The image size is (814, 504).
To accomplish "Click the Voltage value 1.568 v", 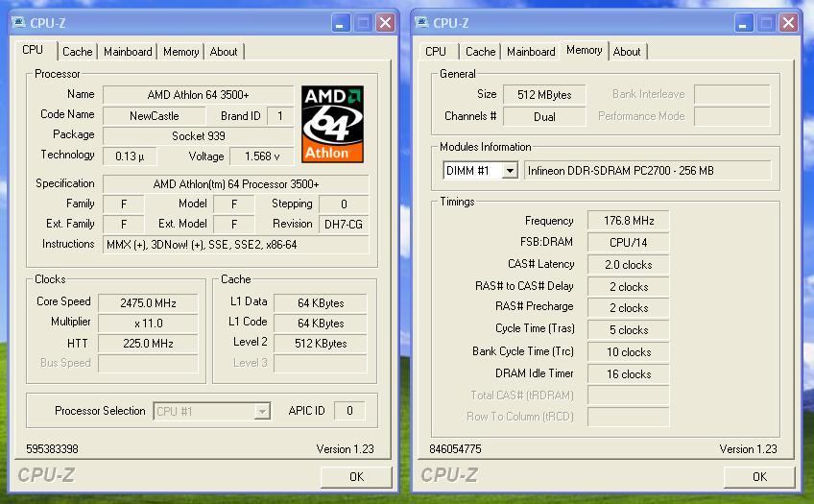I will [262, 156].
